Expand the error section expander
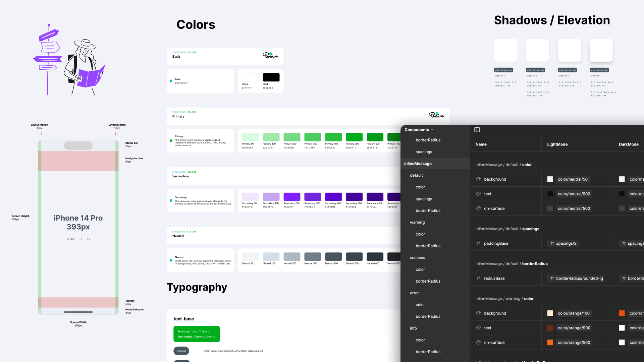Viewport: 644px width, 362px height. coord(414,293)
